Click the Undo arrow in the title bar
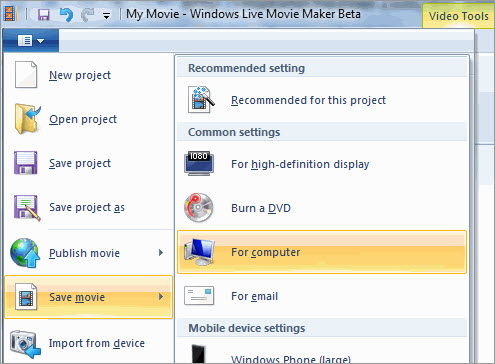This screenshot has height=364, width=495. point(66,15)
